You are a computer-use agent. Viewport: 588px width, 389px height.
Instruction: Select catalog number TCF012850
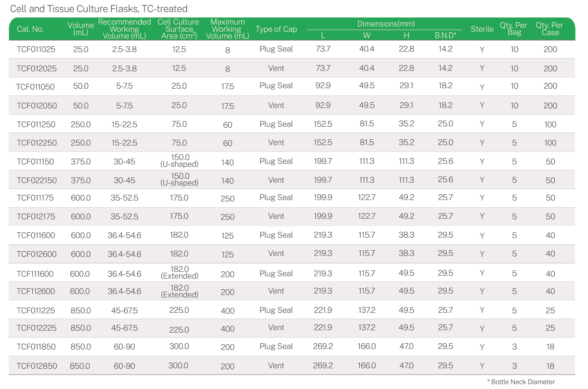click(37, 366)
